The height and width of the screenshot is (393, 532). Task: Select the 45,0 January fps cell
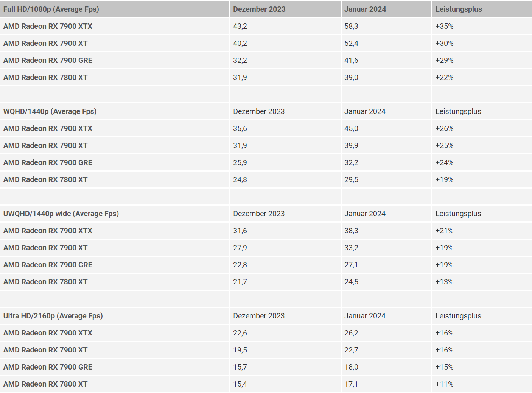tap(351, 129)
